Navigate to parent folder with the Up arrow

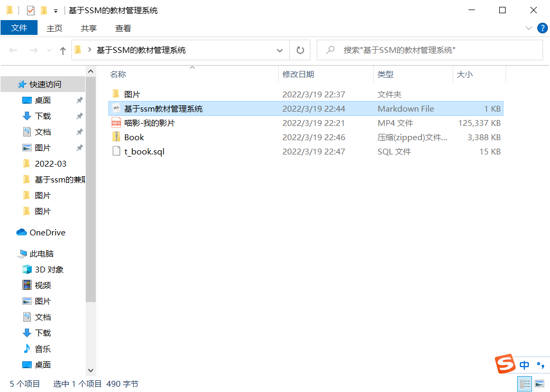(62, 50)
